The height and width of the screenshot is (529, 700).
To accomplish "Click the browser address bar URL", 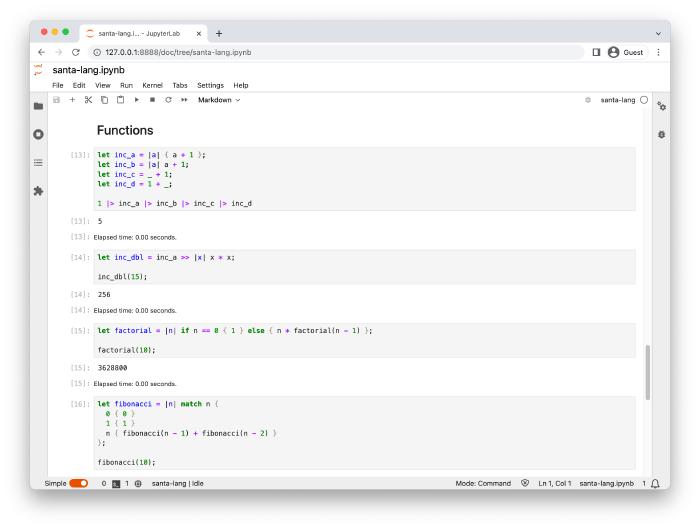I will (178, 52).
